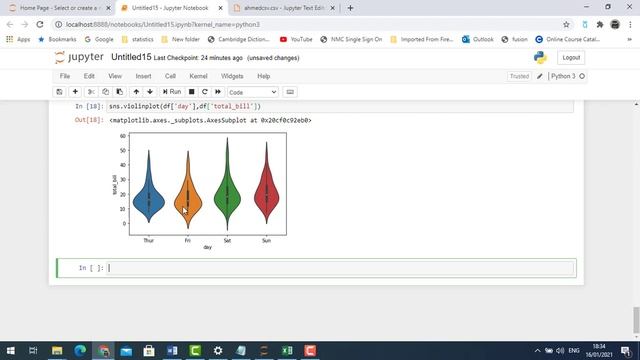
Task: Insert cell below with plus icon
Action: 75,92
